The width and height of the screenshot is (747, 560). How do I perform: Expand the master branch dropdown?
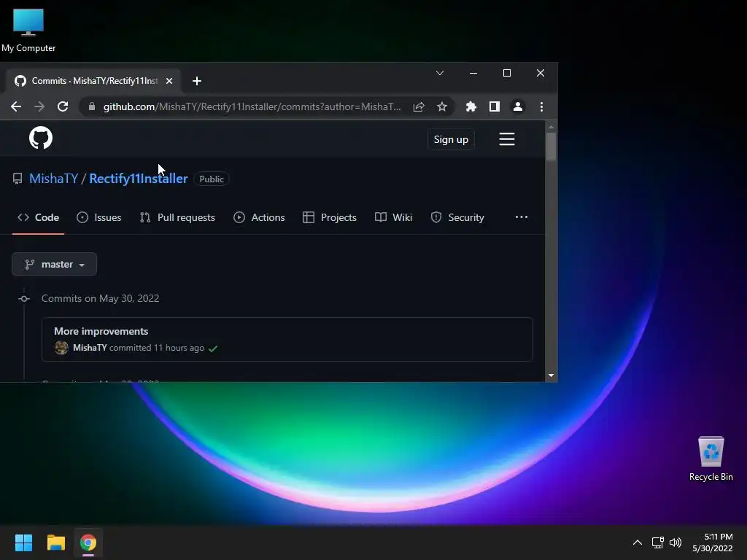pos(54,264)
